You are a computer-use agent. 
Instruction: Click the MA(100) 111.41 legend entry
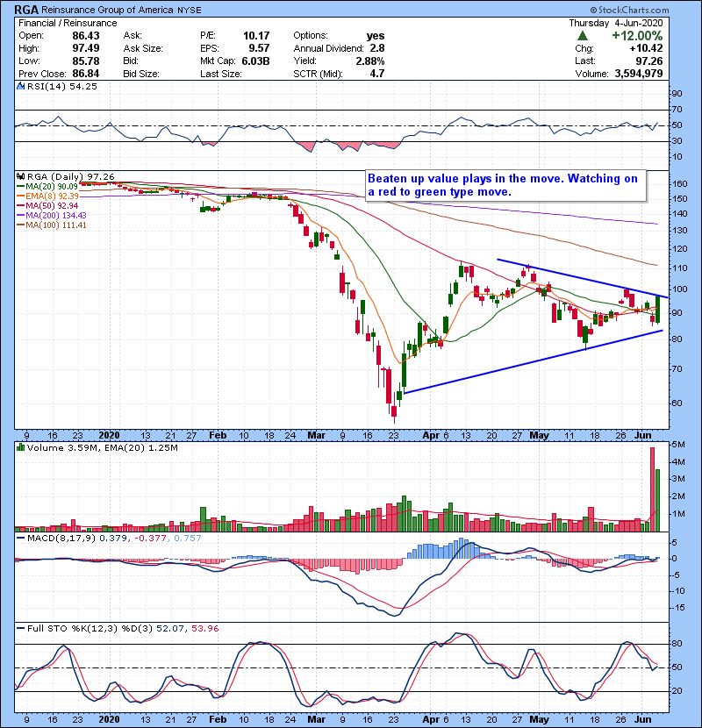point(52,225)
